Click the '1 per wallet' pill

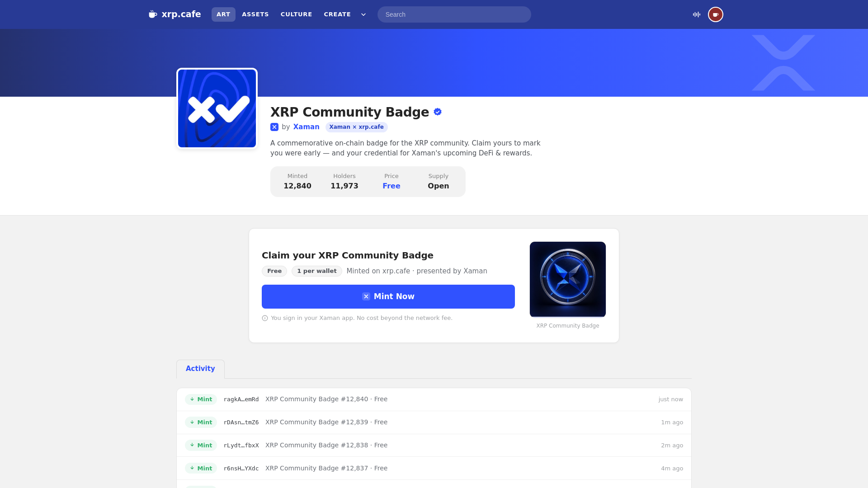(317, 271)
